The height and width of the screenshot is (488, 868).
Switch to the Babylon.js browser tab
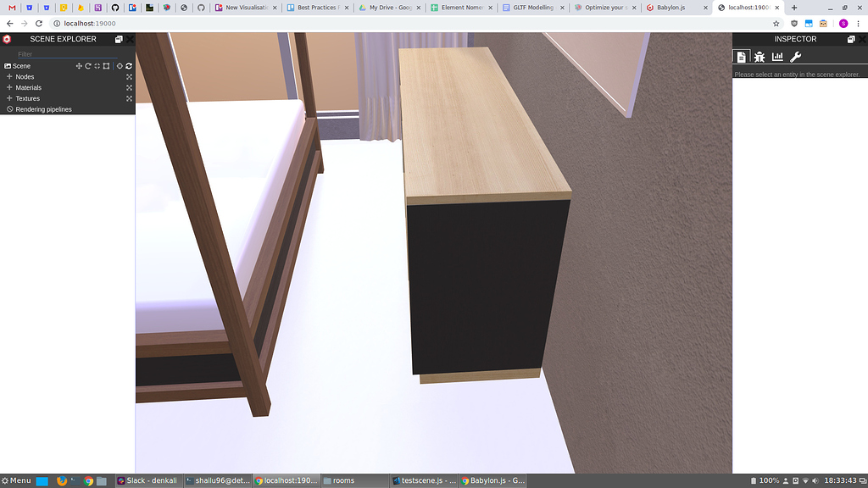pyautogui.click(x=669, y=8)
